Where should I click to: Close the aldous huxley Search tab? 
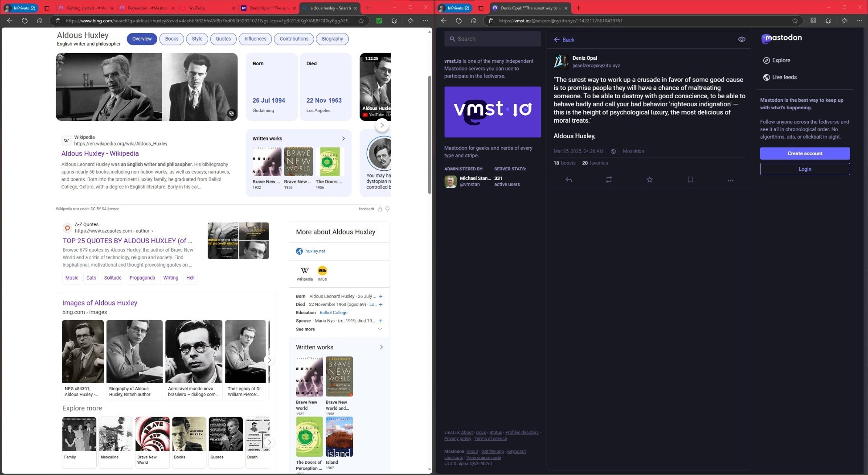[355, 8]
